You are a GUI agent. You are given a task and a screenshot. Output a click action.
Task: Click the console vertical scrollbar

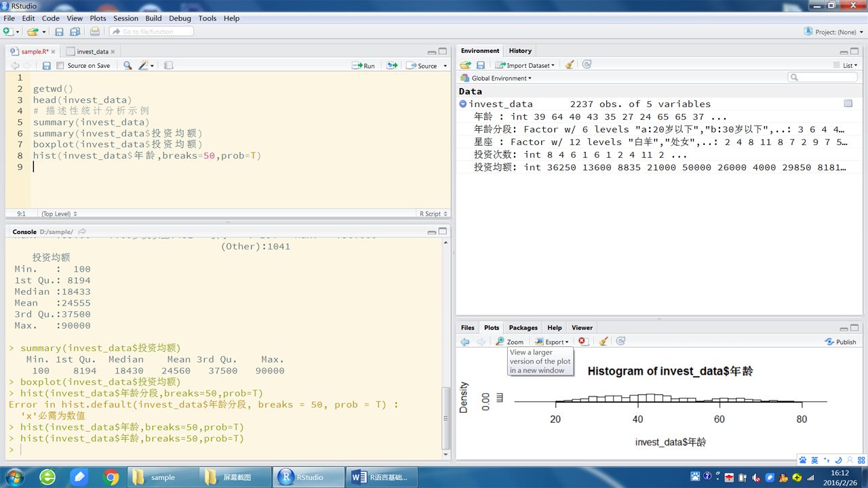pos(446,419)
